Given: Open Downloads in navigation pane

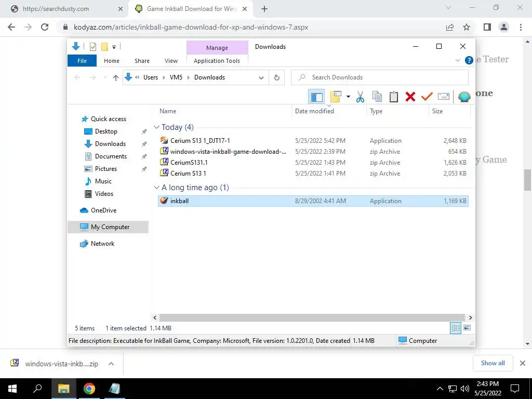Looking at the screenshot, I should coord(110,144).
